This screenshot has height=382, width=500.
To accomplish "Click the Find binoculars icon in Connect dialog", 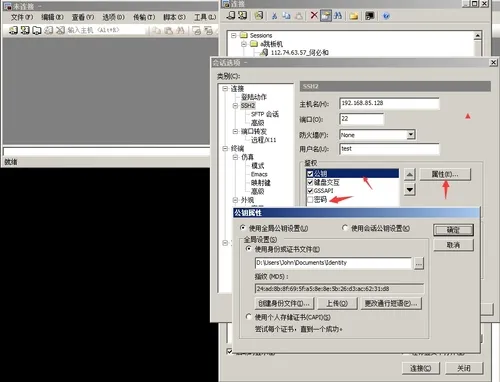I will tap(338, 15).
